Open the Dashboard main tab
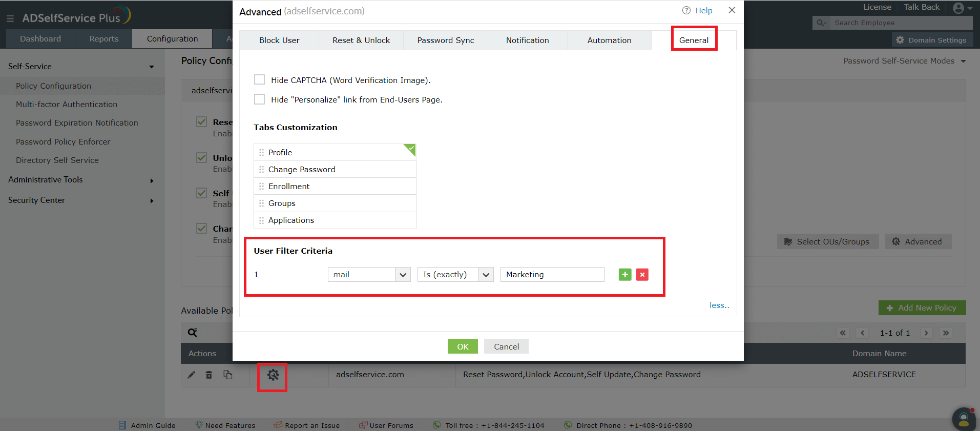The image size is (980, 431). [x=40, y=39]
